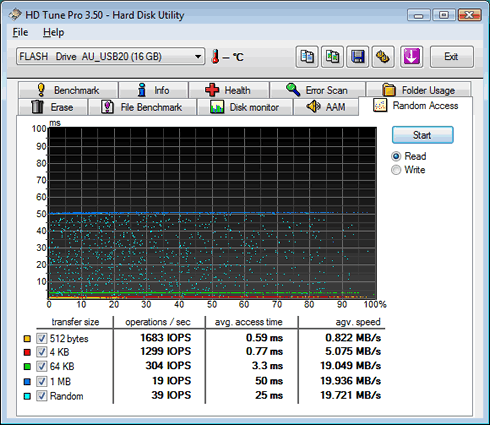Select the Write radio button
Viewport: 490px width, 425px height.
[x=396, y=170]
